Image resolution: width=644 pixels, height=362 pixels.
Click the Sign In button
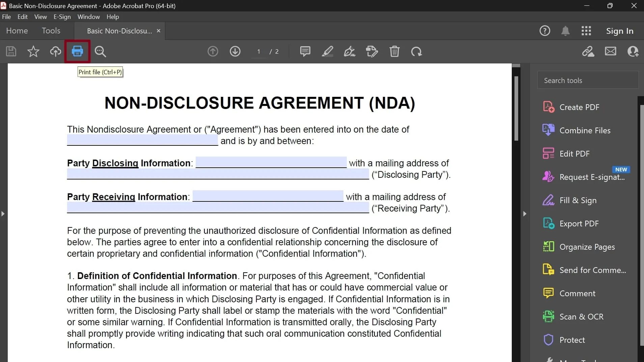[620, 31]
